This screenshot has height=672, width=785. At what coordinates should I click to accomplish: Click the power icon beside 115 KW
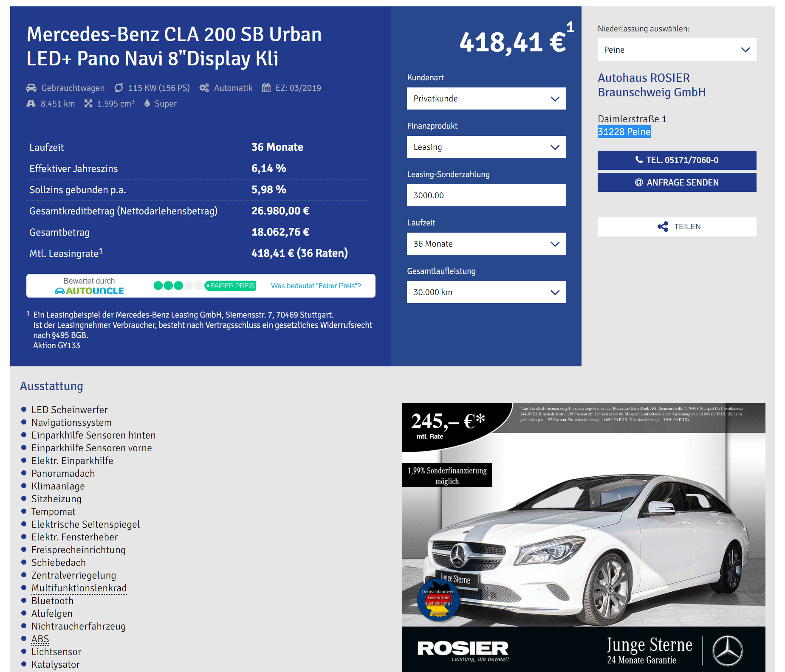[x=119, y=88]
